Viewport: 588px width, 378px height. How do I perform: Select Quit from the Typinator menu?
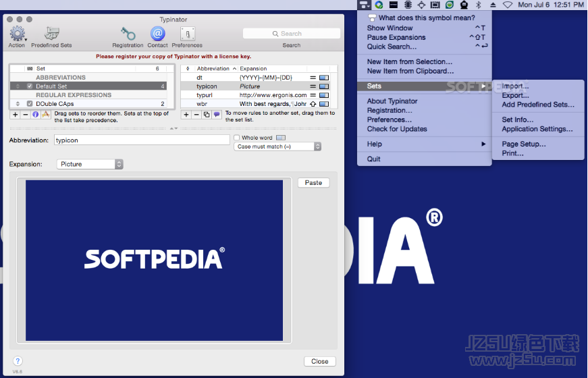pos(425,159)
